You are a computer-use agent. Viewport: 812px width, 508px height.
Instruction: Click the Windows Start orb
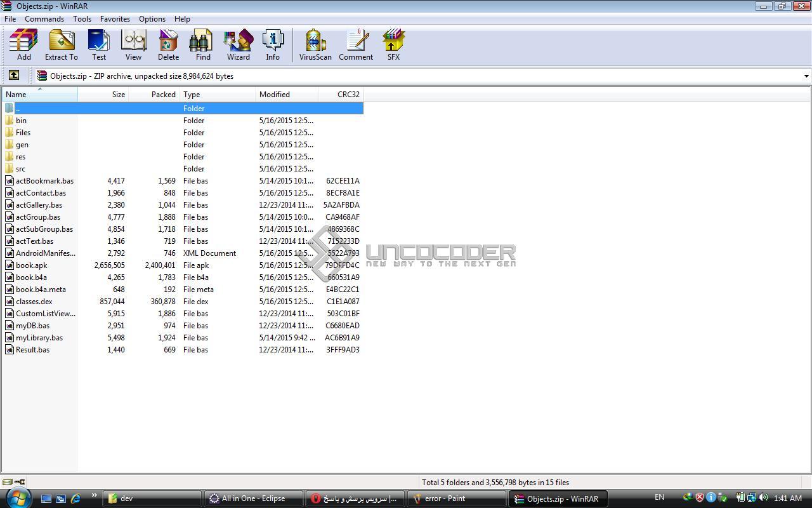click(17, 498)
